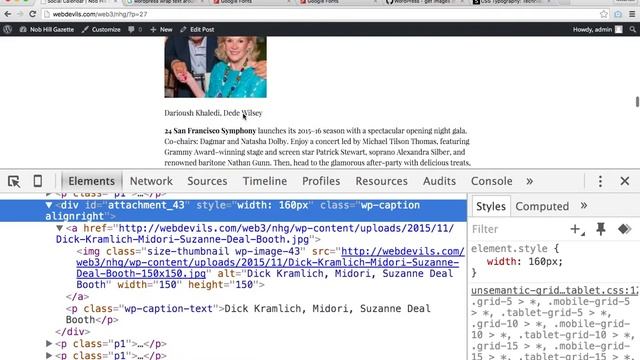Collapse the attachment_43 div node
Viewport: 640px width, 360px height.
(x=49, y=205)
